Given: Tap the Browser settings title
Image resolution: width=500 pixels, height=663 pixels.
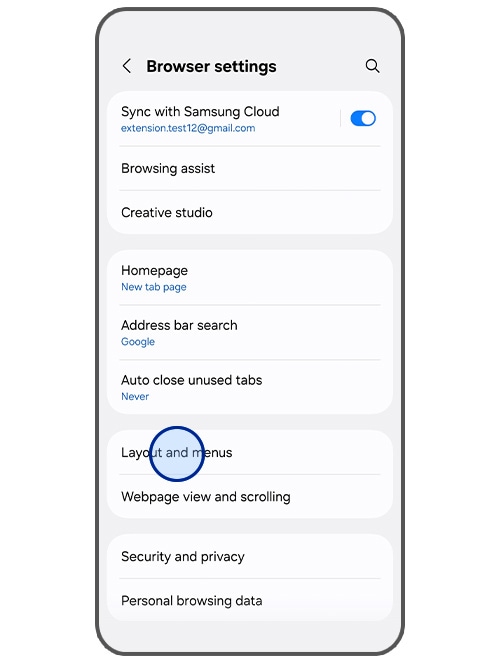Looking at the screenshot, I should click(x=211, y=66).
